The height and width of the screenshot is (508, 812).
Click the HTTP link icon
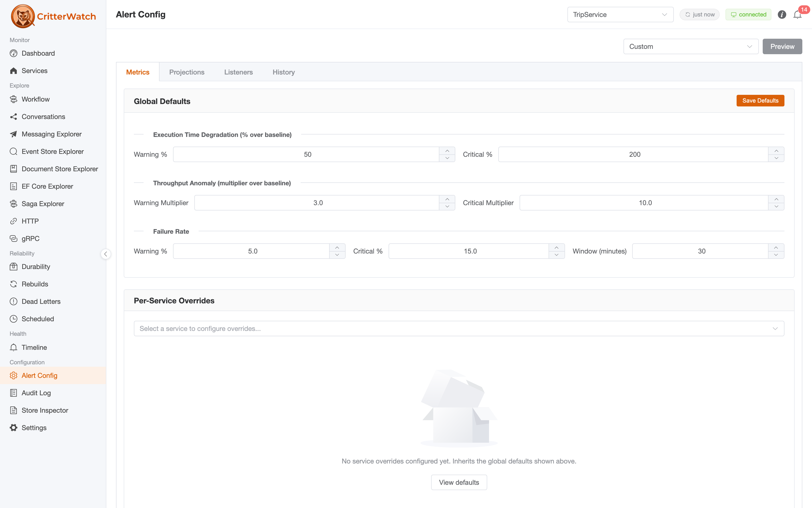pos(14,221)
